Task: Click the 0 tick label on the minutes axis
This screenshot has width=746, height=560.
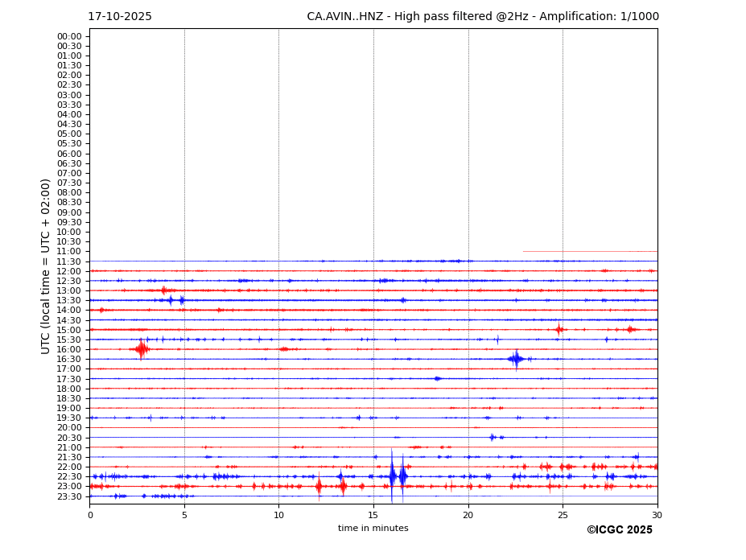Action: [x=90, y=515]
